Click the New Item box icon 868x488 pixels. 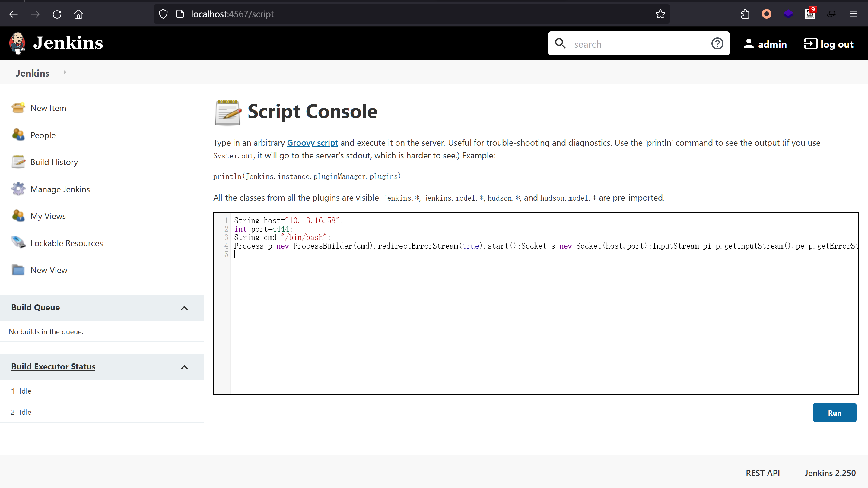tap(18, 108)
